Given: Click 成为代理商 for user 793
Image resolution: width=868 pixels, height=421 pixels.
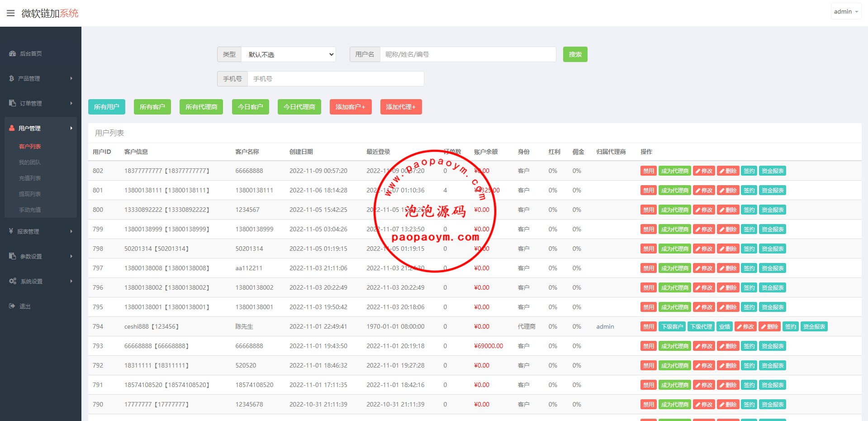Looking at the screenshot, I should click(675, 346).
